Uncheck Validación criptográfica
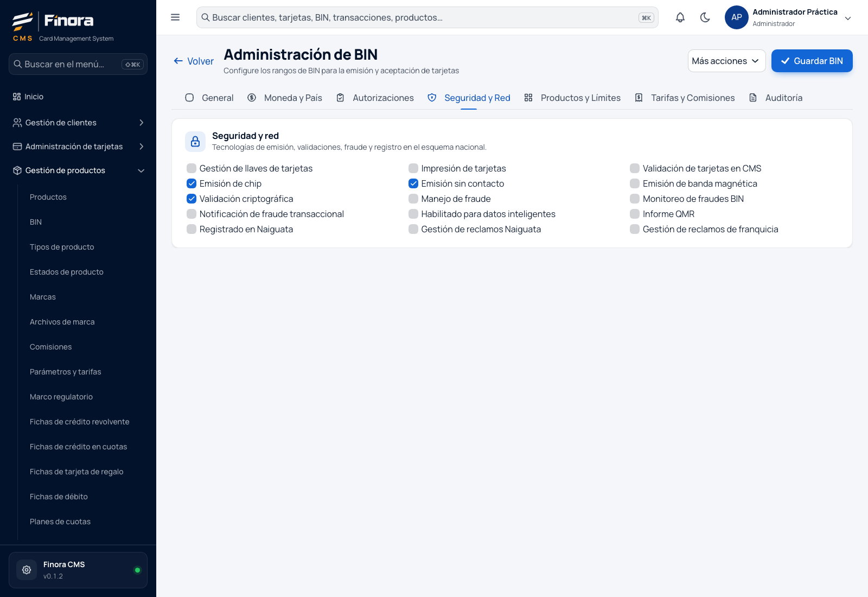Viewport: 868px width, 597px height. [192, 199]
